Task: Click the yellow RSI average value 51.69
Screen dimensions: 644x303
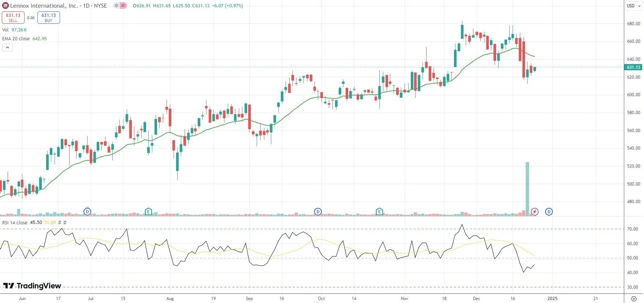Action: pyautogui.click(x=50, y=222)
